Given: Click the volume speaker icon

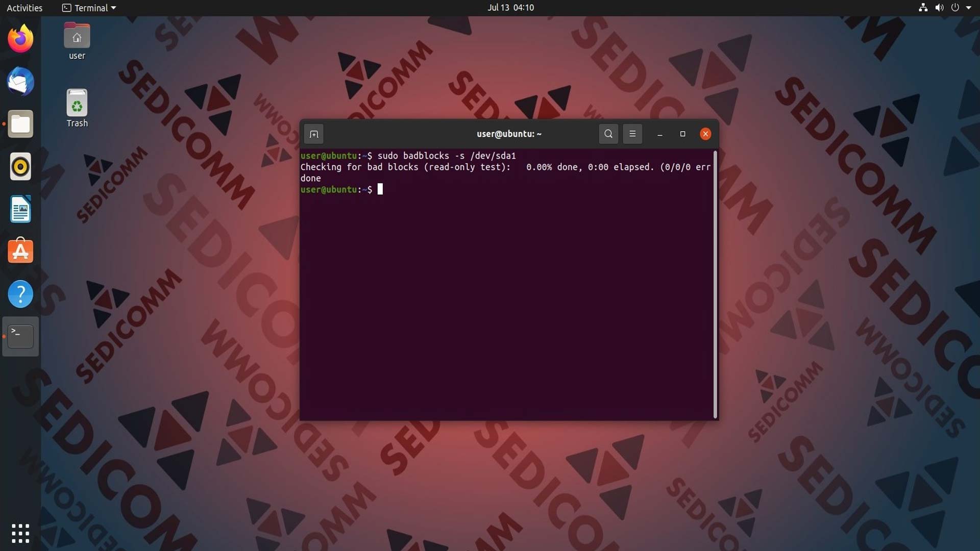Looking at the screenshot, I should tap(939, 8).
